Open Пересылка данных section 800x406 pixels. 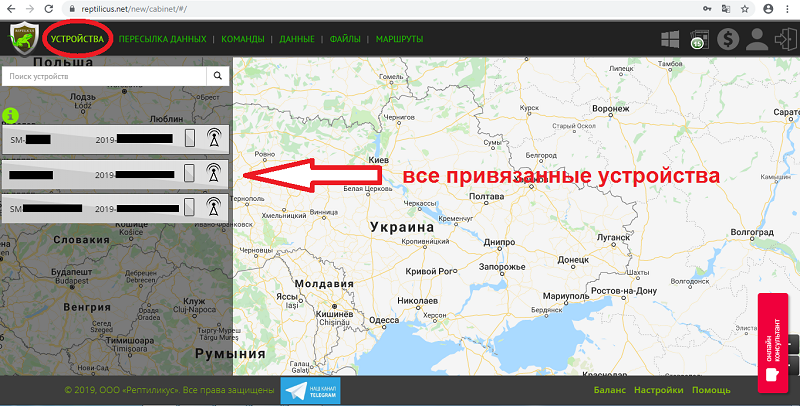[162, 39]
